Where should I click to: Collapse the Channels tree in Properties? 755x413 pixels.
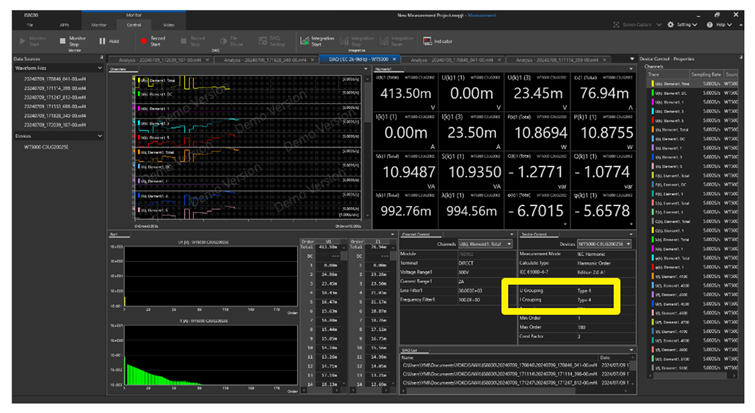[x=642, y=66]
